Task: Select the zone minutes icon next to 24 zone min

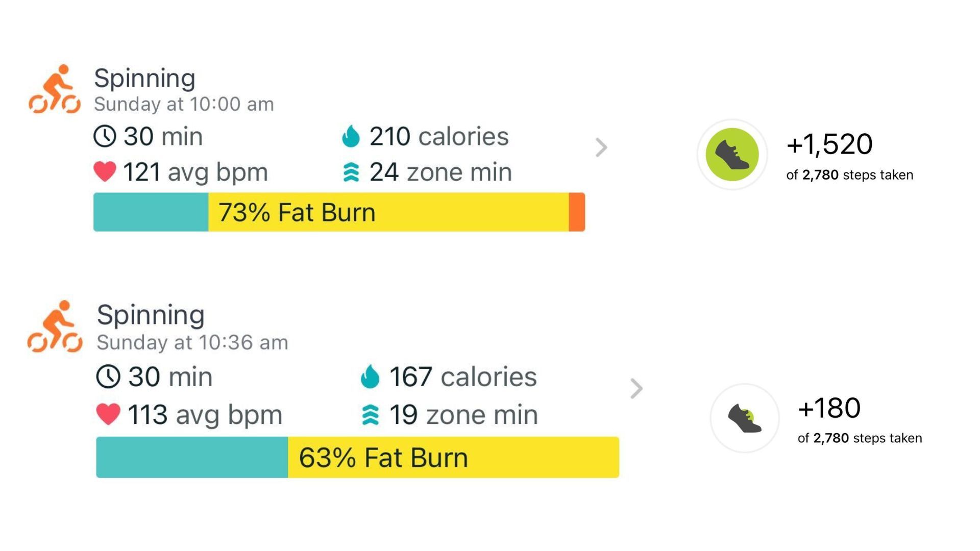Action: point(352,171)
